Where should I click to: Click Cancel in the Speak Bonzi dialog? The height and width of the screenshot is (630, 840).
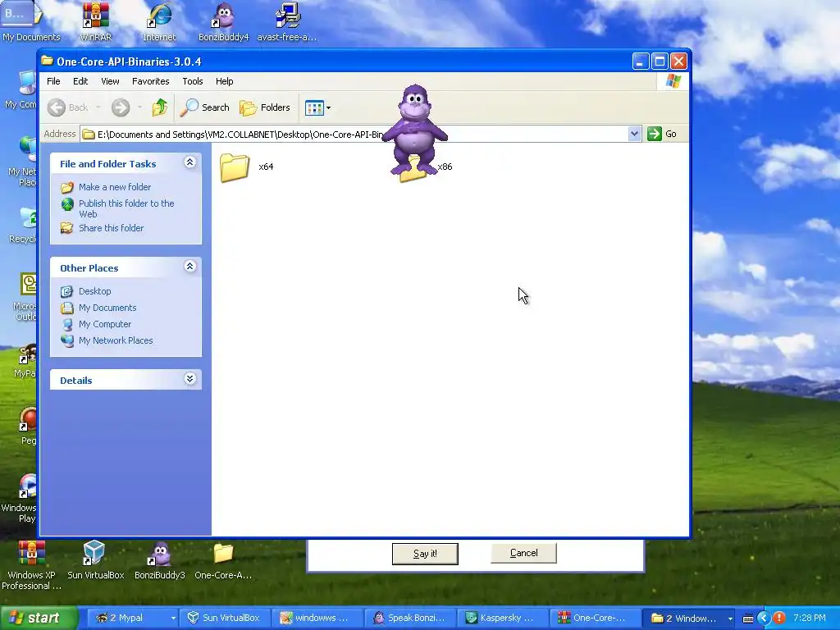pos(523,553)
